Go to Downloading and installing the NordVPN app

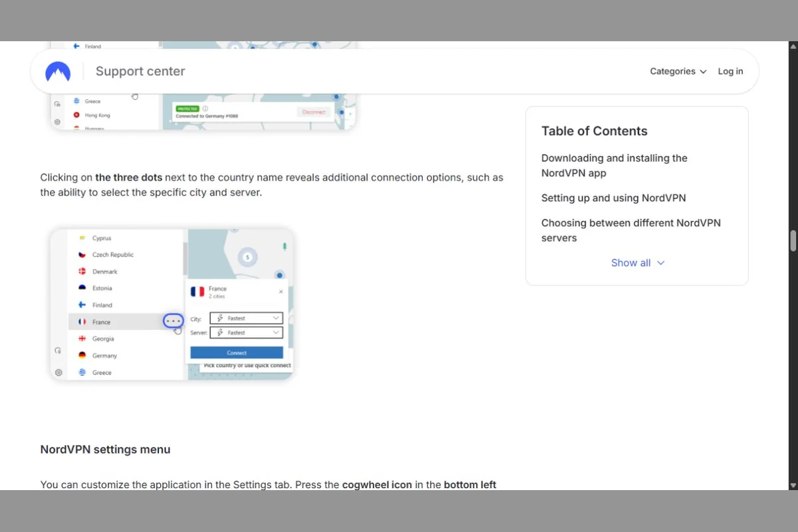click(x=614, y=166)
